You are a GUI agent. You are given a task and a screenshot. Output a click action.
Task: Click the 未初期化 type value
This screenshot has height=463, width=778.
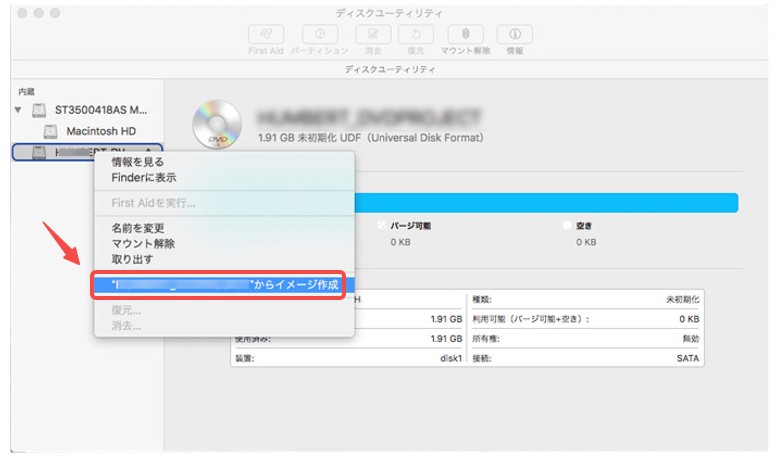click(683, 299)
